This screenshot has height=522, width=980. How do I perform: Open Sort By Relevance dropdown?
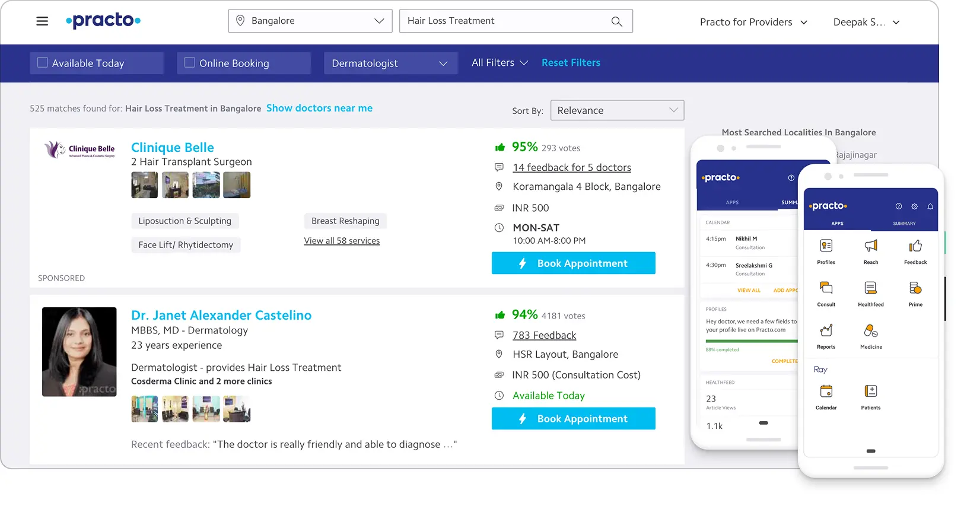(617, 110)
